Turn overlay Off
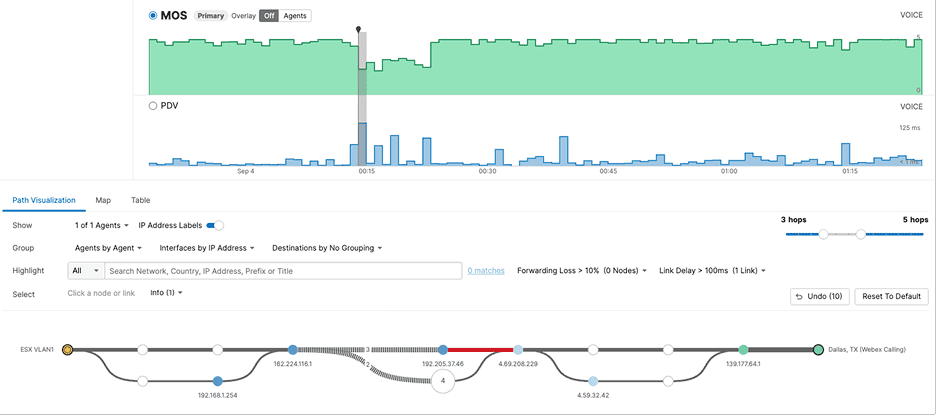The width and height of the screenshot is (937, 416). (x=270, y=16)
